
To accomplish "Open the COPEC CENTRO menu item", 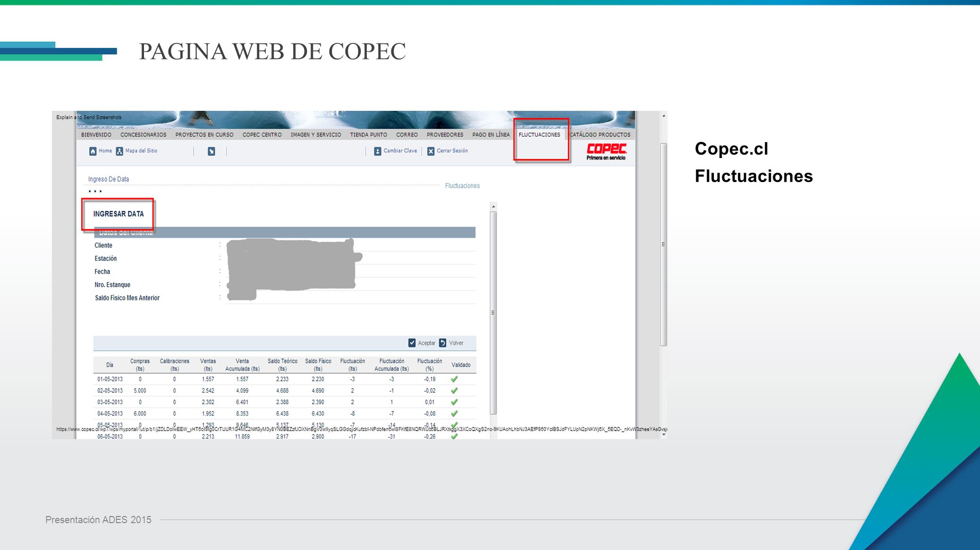I will tap(262, 135).
